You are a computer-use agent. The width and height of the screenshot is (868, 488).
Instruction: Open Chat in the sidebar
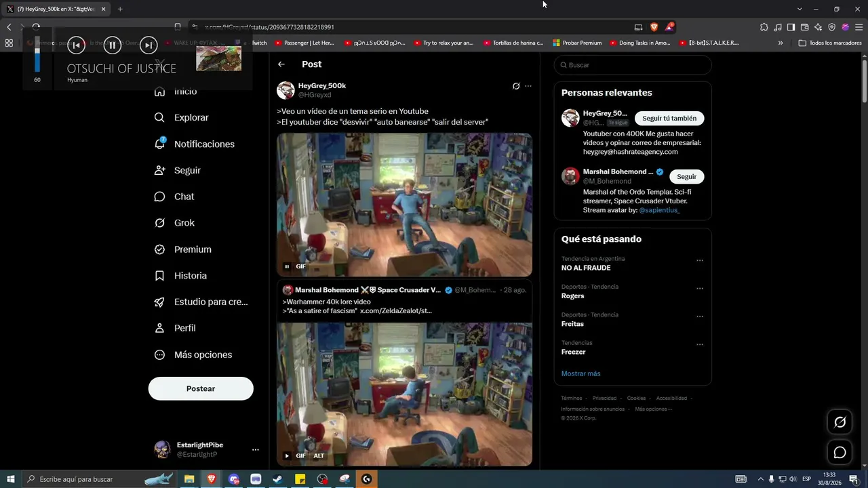(174, 197)
